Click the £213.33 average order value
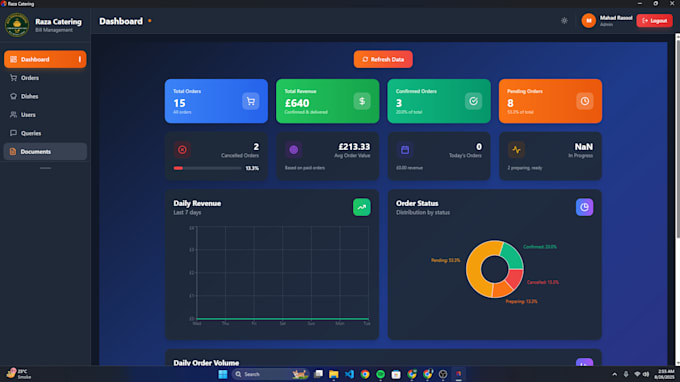The image size is (680, 382). tap(354, 147)
